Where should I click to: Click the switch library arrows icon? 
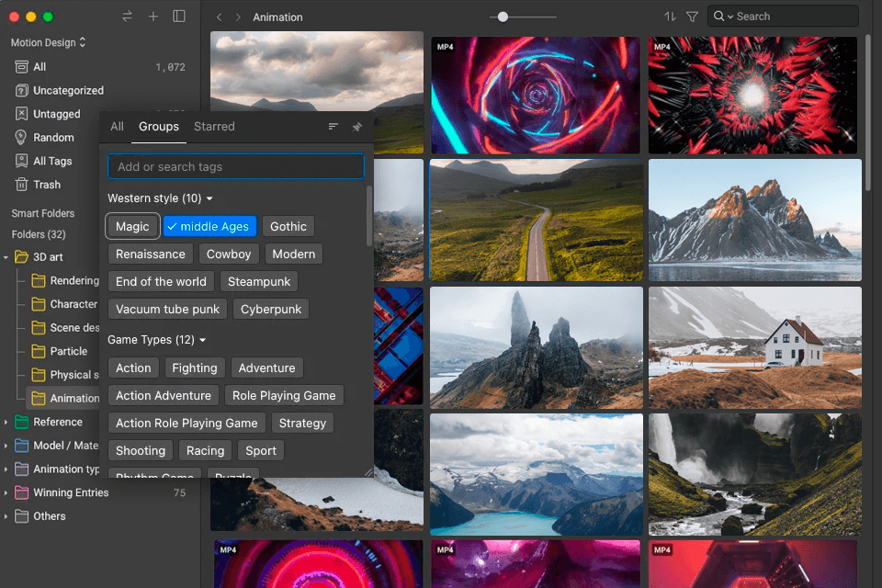tap(127, 17)
